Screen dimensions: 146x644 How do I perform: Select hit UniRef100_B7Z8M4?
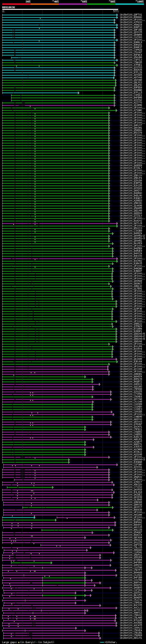131,329
